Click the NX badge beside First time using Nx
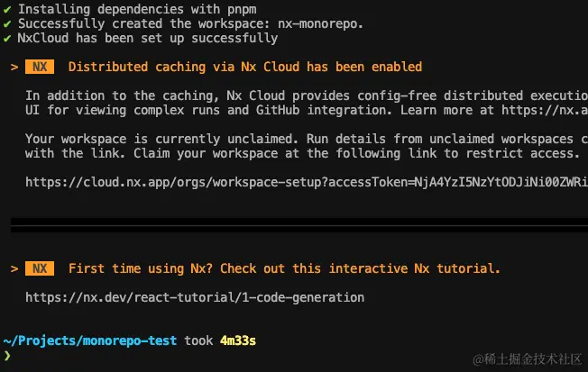Image resolution: width=588 pixels, height=372 pixels. pyautogui.click(x=40, y=268)
